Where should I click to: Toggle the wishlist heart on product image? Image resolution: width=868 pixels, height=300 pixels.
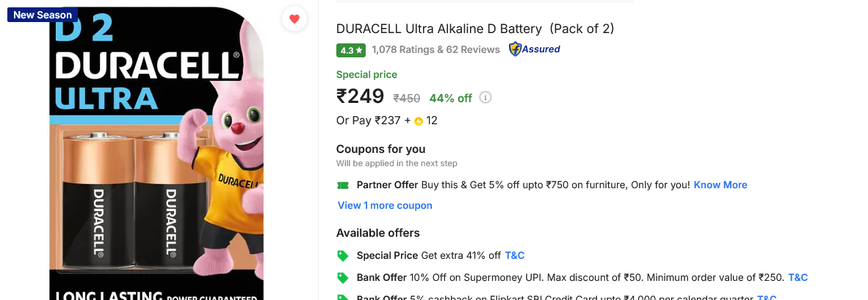click(x=294, y=19)
